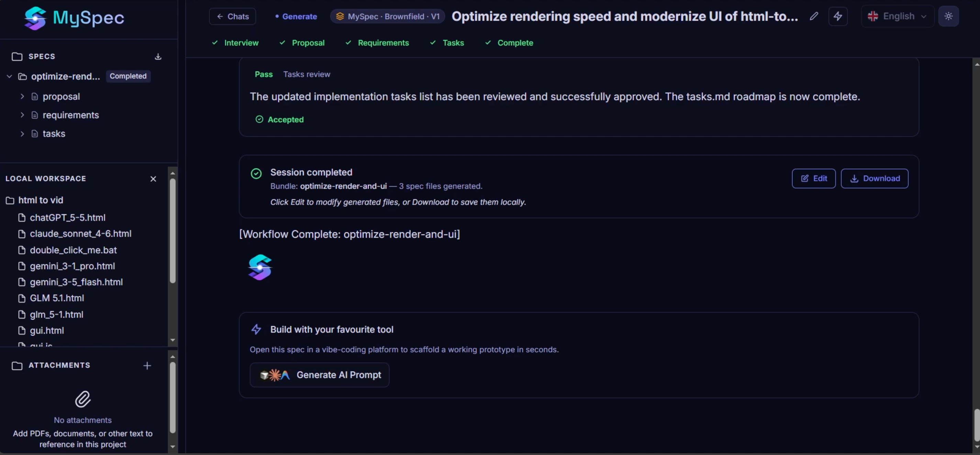Screen dimensions: 980x455
Task: Open claude_sonnet_4-6.html file
Action: [80, 234]
